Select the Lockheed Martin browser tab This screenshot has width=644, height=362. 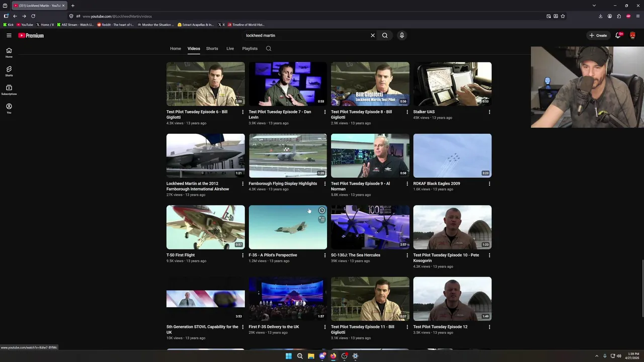[39, 6]
